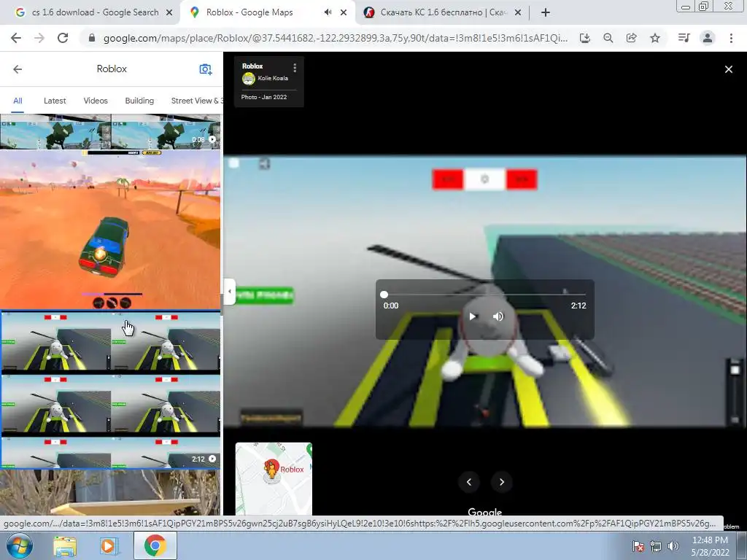Open File Explorer from taskbar
Screen dimensions: 747x560
[x=65, y=546]
